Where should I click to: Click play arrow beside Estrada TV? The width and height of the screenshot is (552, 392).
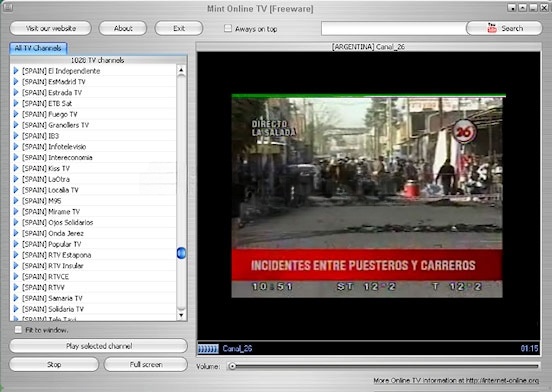click(16, 93)
